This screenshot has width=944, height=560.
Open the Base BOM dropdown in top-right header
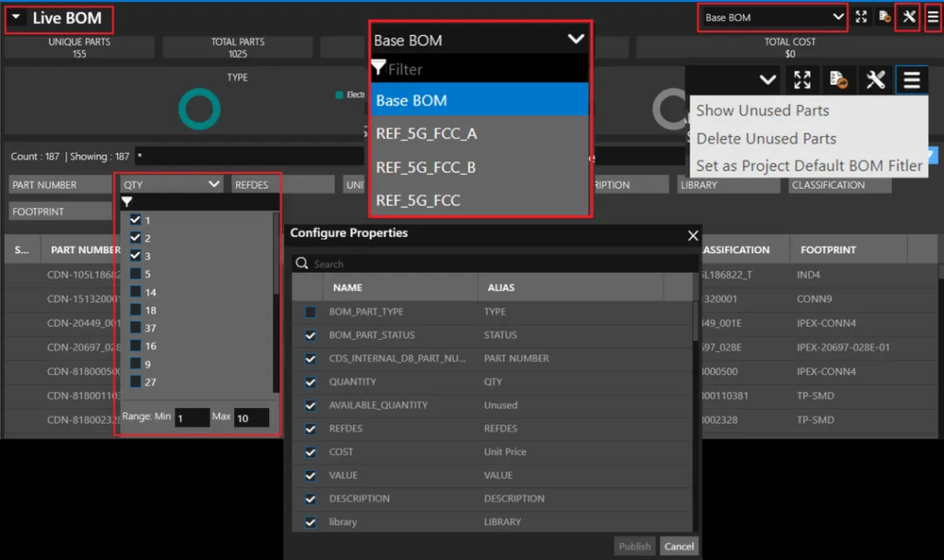coord(773,17)
